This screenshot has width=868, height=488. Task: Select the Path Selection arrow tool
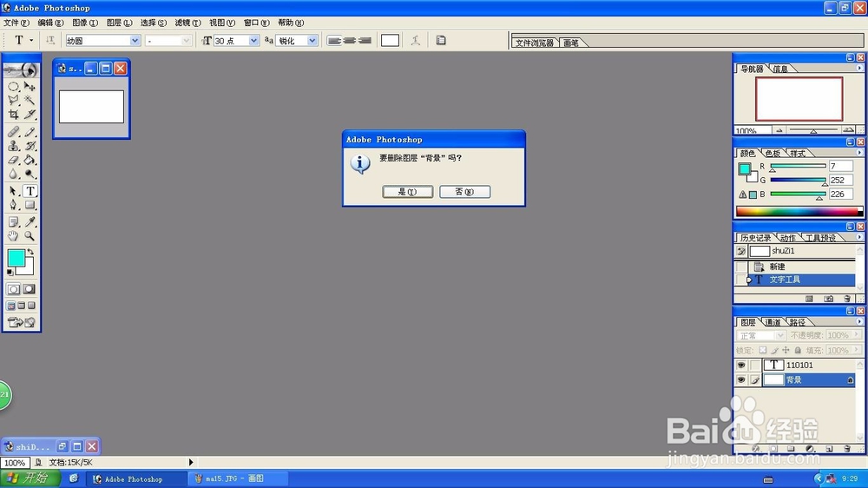point(13,191)
